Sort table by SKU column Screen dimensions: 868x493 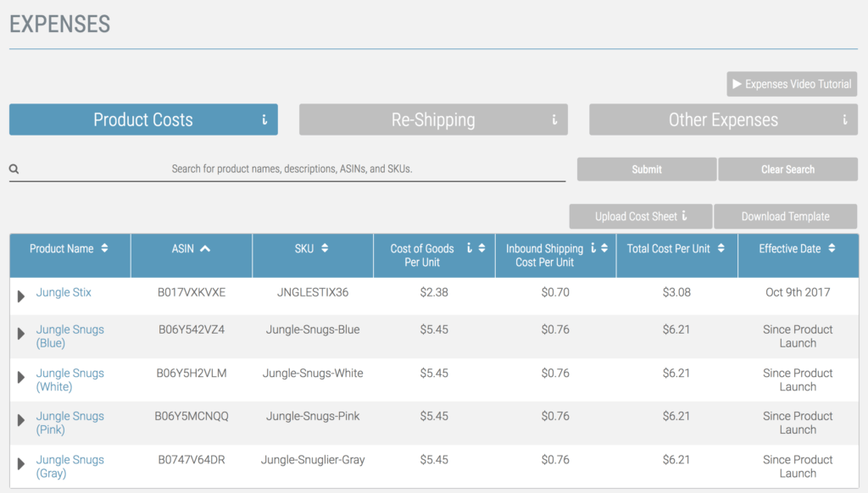(x=325, y=248)
